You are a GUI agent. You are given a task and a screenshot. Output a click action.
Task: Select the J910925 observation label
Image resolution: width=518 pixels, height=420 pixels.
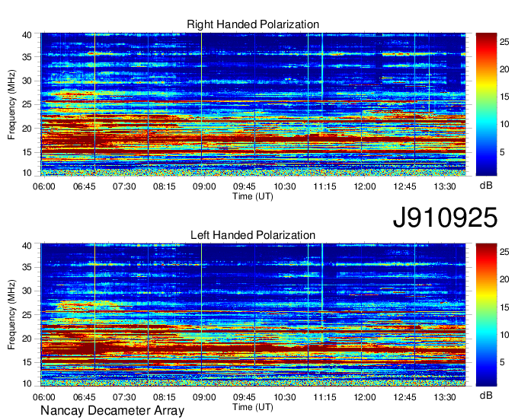pyautogui.click(x=445, y=218)
